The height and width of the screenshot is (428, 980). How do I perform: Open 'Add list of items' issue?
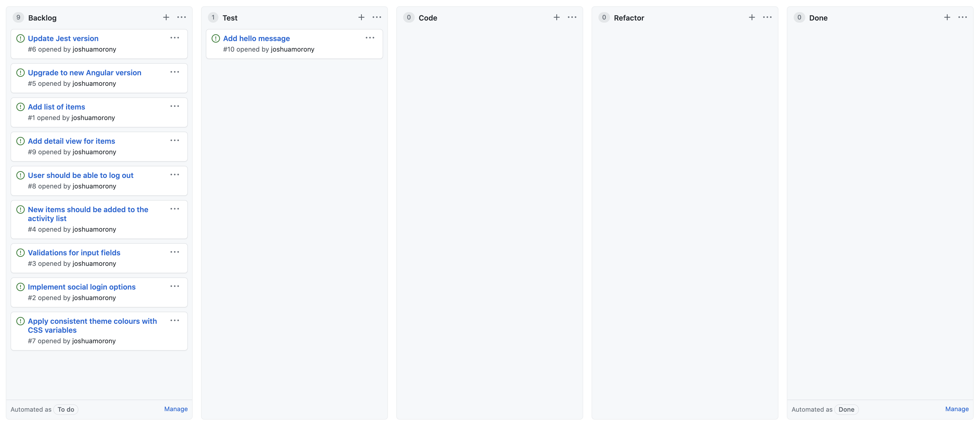tap(56, 107)
